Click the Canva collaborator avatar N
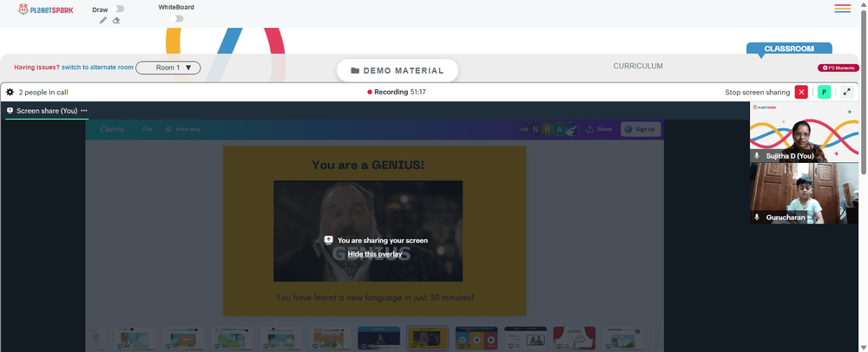This screenshot has height=352, width=868. [536, 129]
